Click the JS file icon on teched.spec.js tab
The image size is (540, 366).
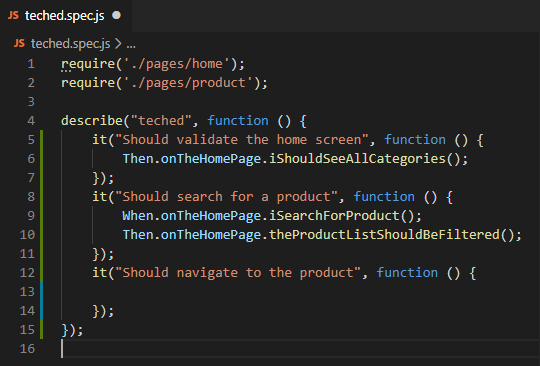click(13, 15)
